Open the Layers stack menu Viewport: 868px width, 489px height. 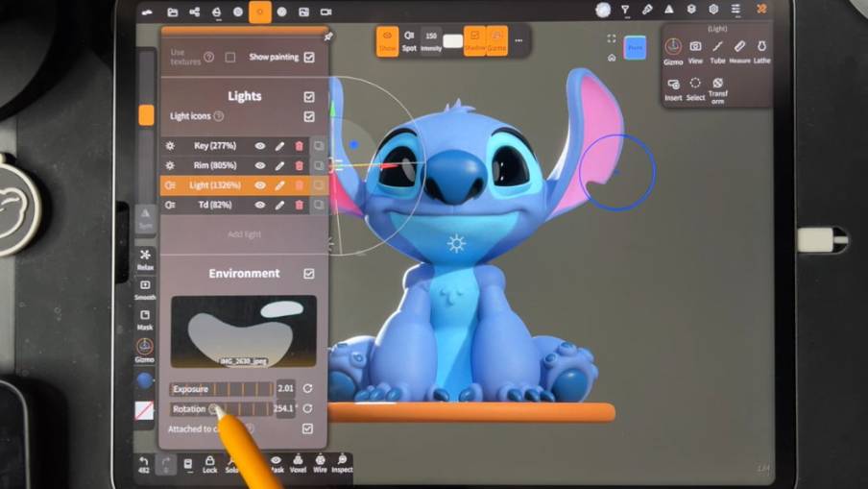[691, 10]
